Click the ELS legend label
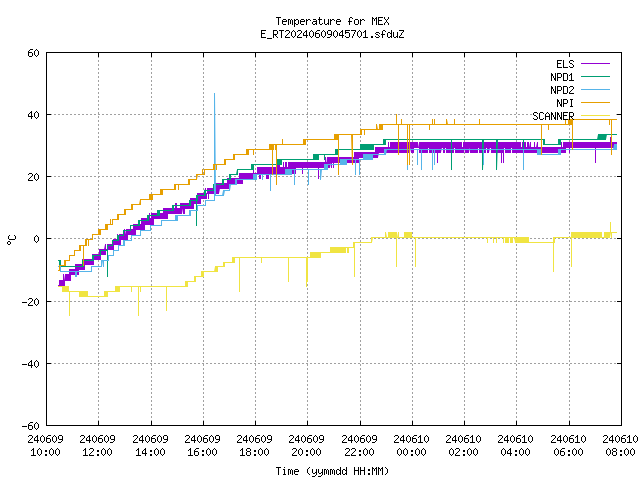The width and height of the screenshot is (640, 480). point(565,64)
